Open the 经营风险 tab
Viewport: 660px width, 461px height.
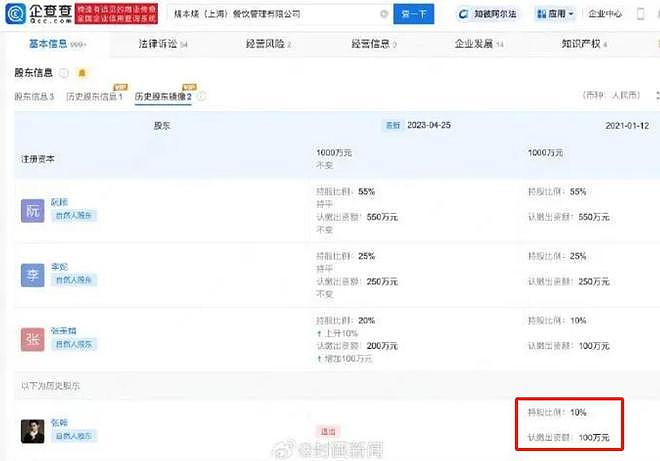click(x=269, y=44)
